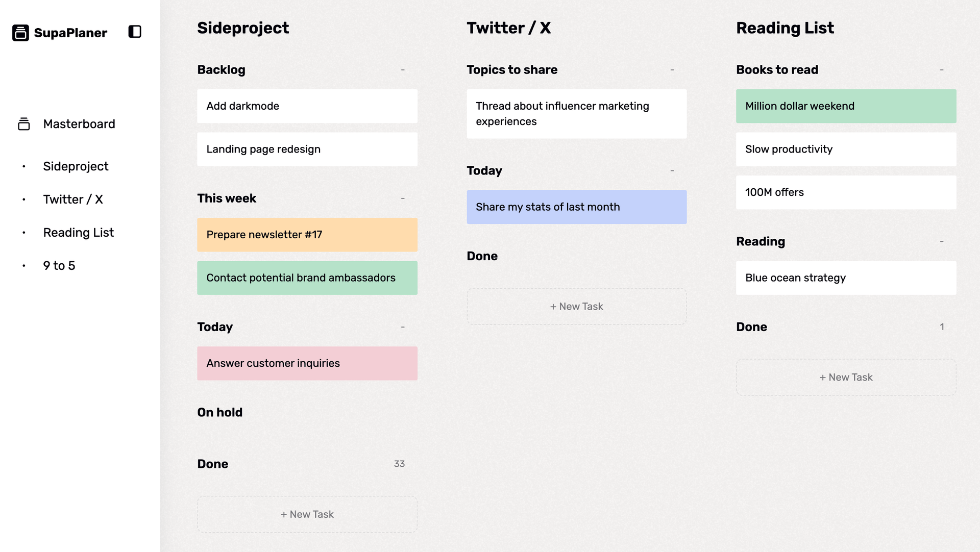The width and height of the screenshot is (980, 552).
Task: Open the Sideproject board in sidebar
Action: tap(76, 166)
